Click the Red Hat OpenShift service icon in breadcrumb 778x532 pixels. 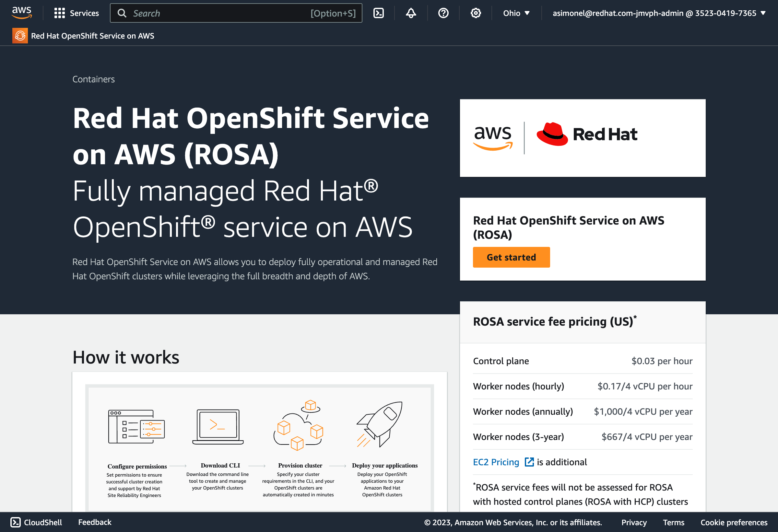coord(20,35)
